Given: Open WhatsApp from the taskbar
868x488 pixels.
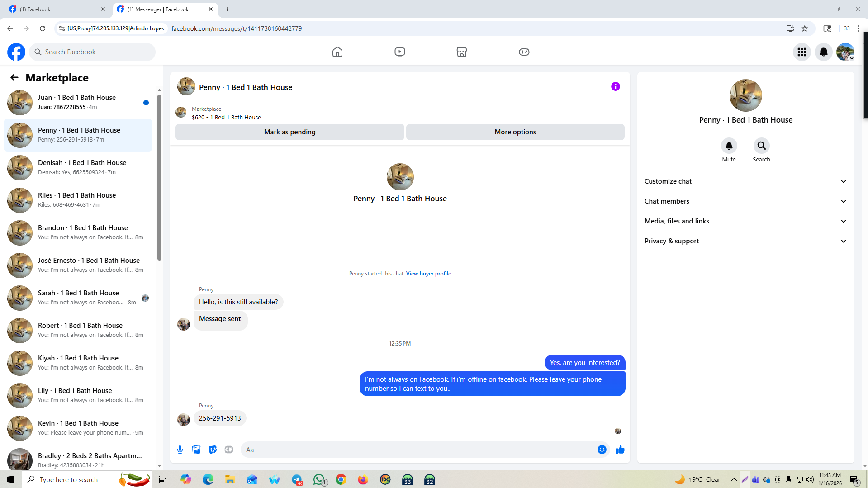Looking at the screenshot, I should click(319, 479).
